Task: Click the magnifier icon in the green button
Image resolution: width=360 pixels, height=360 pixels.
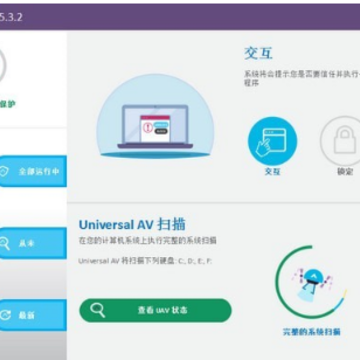Action: coord(97,310)
